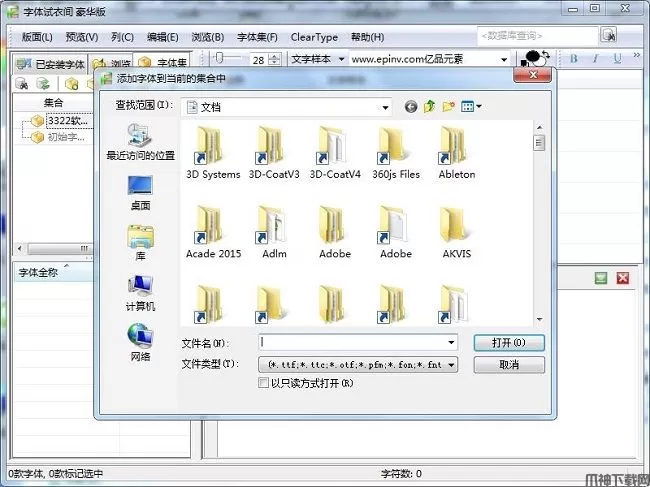Open the 浏览(B) menu

coord(208,37)
